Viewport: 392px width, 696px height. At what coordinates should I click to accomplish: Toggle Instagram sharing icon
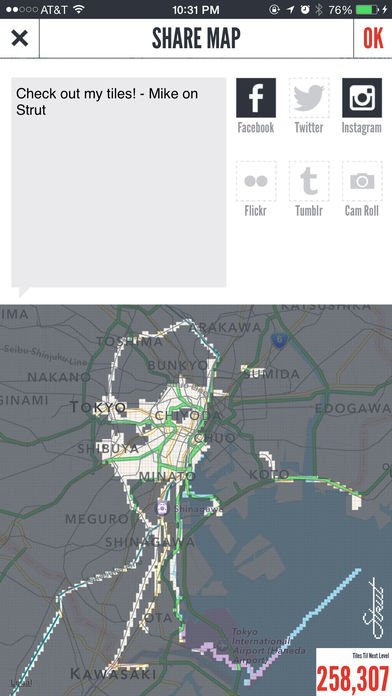pos(362,98)
